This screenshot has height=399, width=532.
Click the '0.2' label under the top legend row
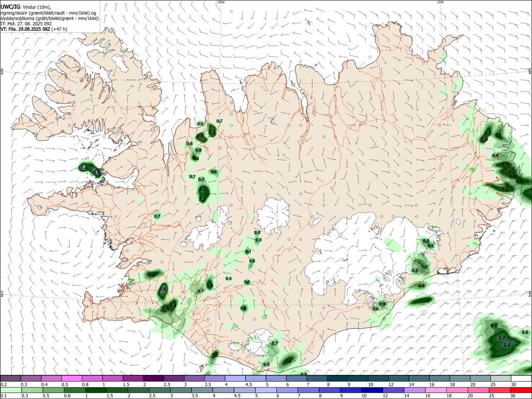point(4,385)
